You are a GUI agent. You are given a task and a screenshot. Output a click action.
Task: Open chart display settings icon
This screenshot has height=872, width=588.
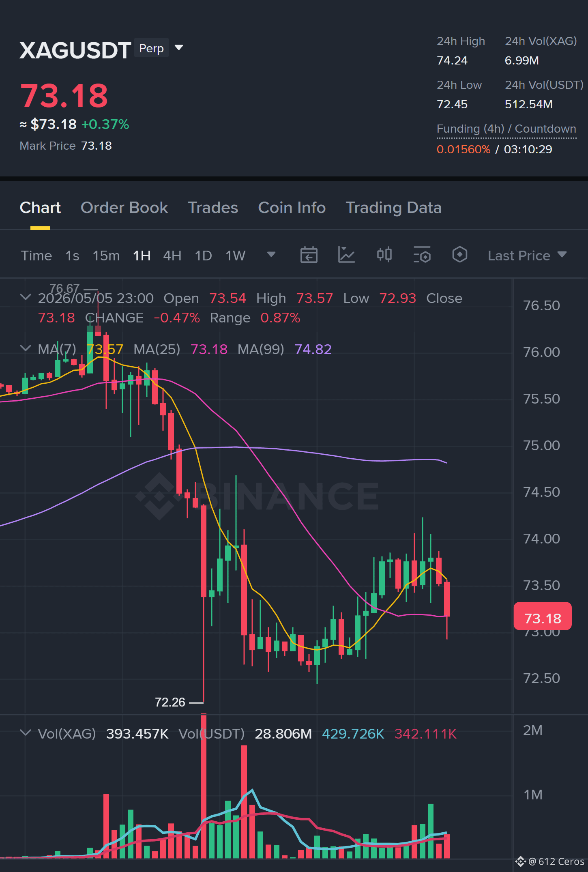pyautogui.click(x=422, y=255)
